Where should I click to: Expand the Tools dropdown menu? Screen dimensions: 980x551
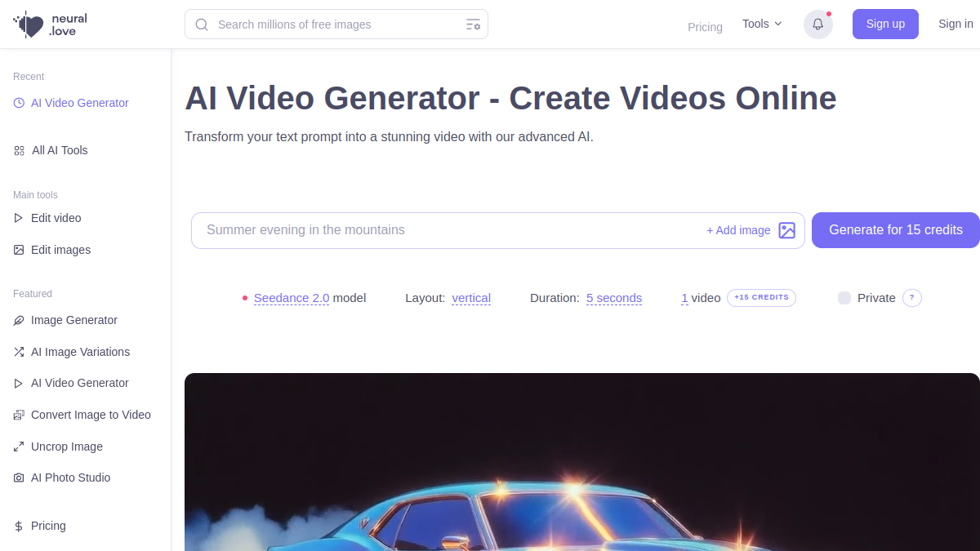tap(762, 24)
